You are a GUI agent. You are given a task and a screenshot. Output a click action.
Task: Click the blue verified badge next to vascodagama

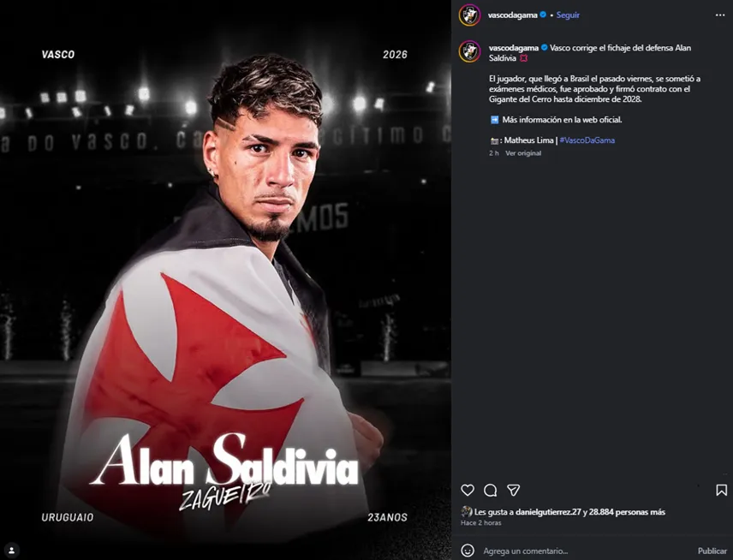(544, 15)
